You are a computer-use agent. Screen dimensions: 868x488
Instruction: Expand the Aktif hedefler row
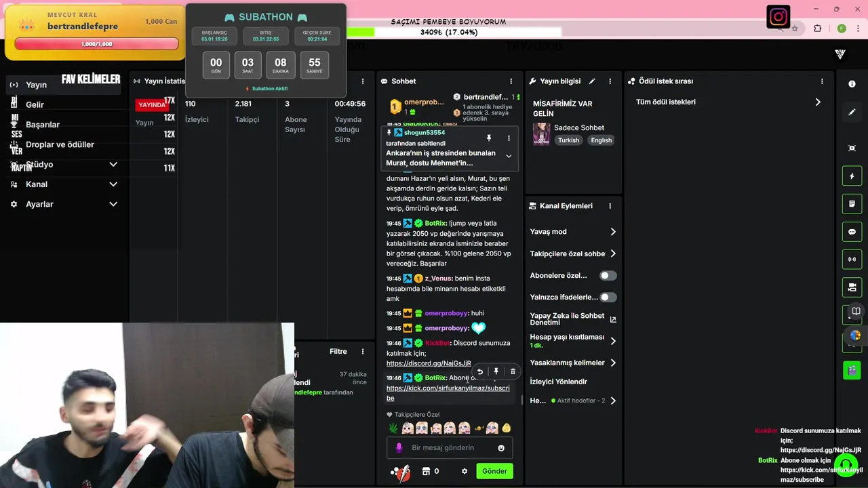(573, 401)
